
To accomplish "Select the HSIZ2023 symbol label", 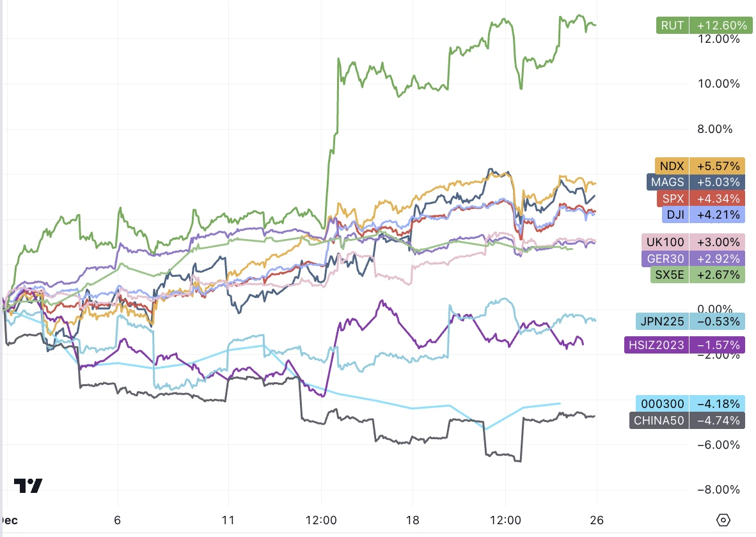I will coord(656,345).
